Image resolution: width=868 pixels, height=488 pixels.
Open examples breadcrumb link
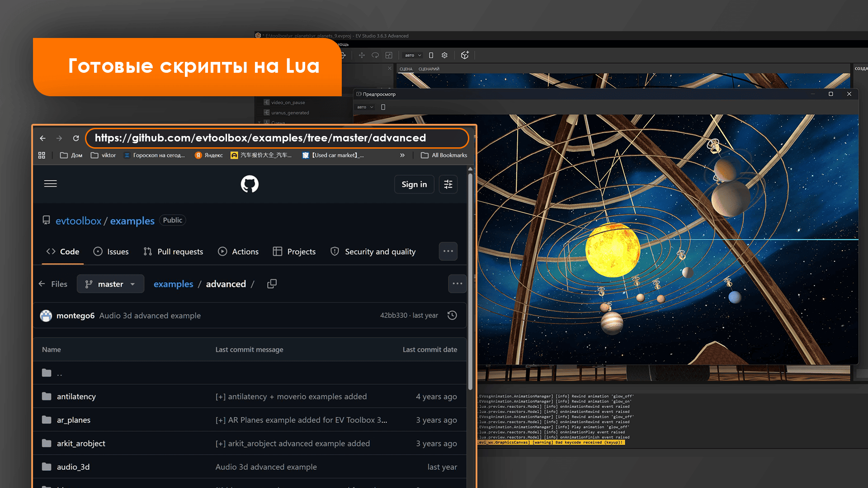coord(173,284)
